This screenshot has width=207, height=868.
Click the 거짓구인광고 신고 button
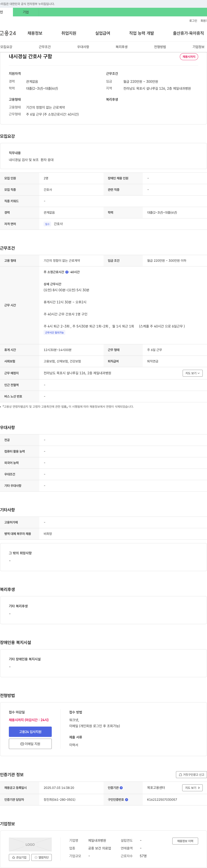click(x=191, y=774)
